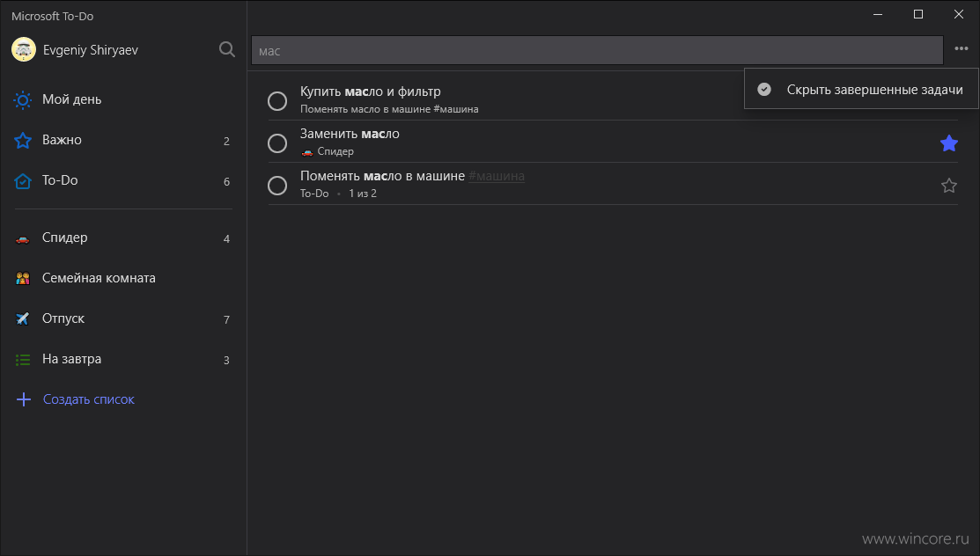Click the airplane icon next to Отпуск
Screen dimensions: 980x556
pyautogui.click(x=23, y=318)
